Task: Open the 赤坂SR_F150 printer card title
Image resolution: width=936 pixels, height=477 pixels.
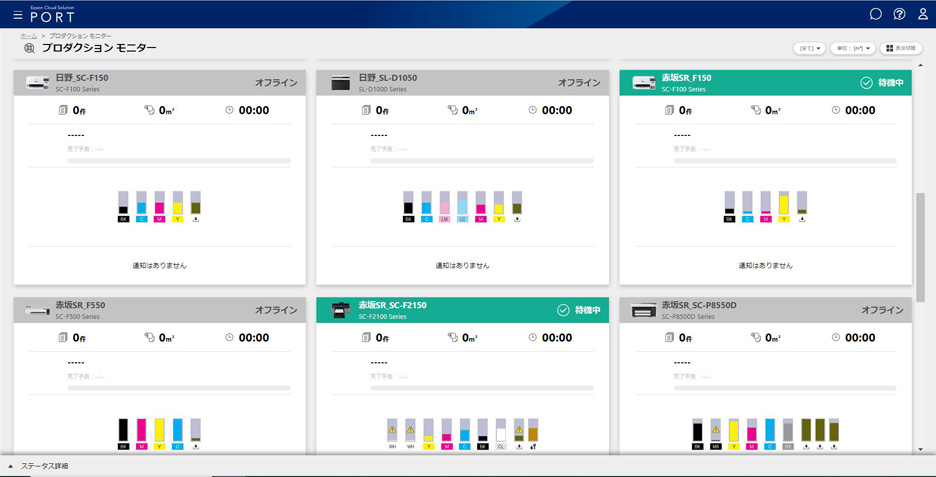Action: pyautogui.click(x=686, y=78)
